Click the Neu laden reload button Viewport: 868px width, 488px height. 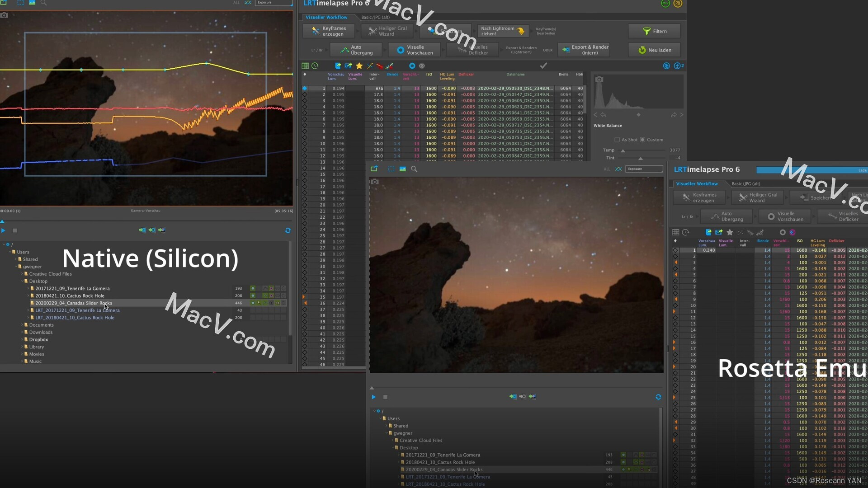tap(654, 50)
